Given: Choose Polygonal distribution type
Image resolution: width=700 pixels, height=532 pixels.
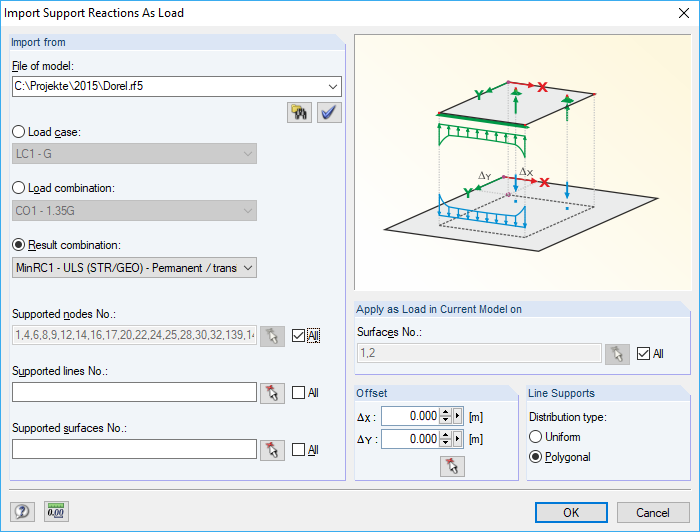Looking at the screenshot, I should [535, 457].
